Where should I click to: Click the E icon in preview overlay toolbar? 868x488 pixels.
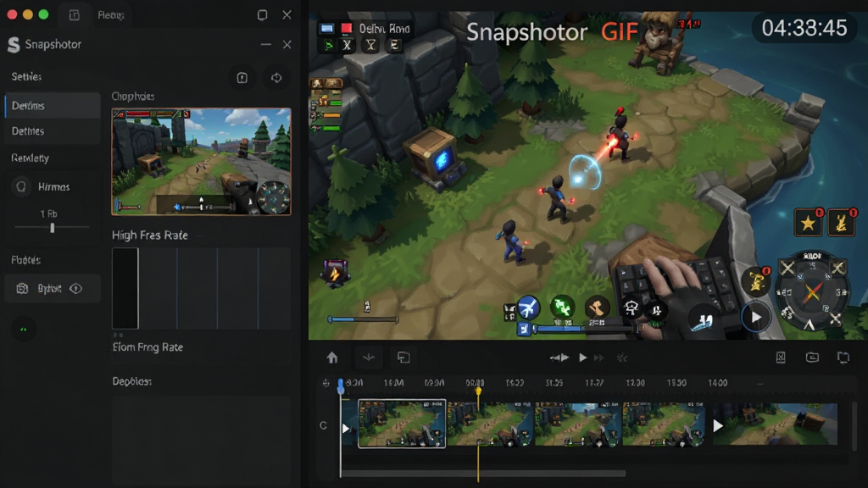click(x=394, y=46)
